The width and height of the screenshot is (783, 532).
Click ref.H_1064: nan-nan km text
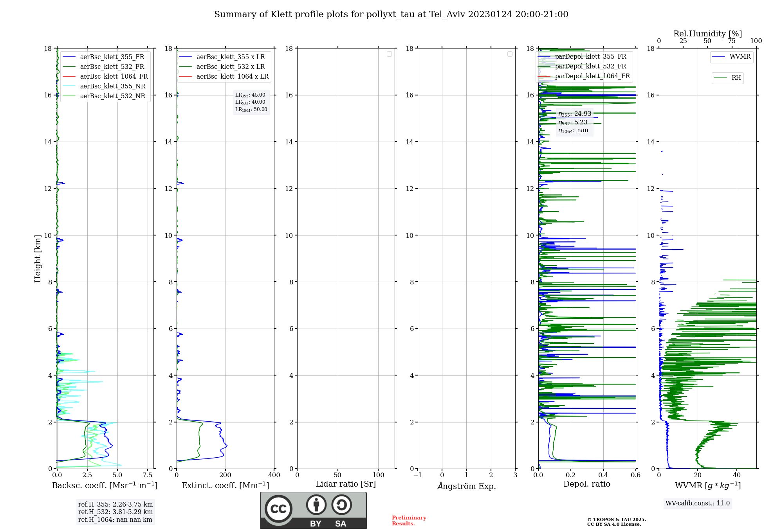(115, 520)
